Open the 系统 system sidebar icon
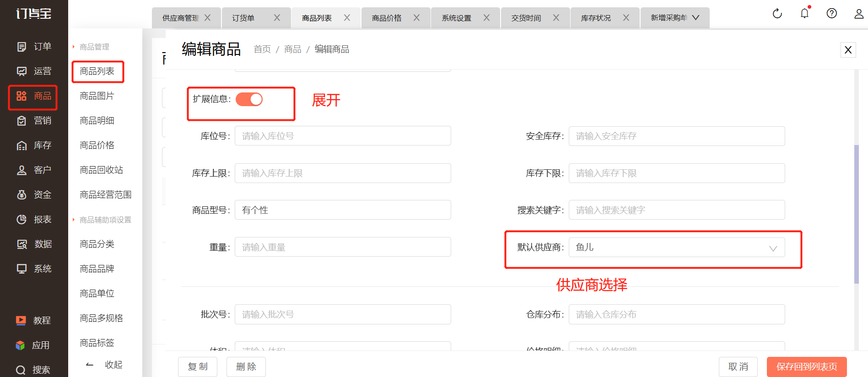 click(22, 269)
